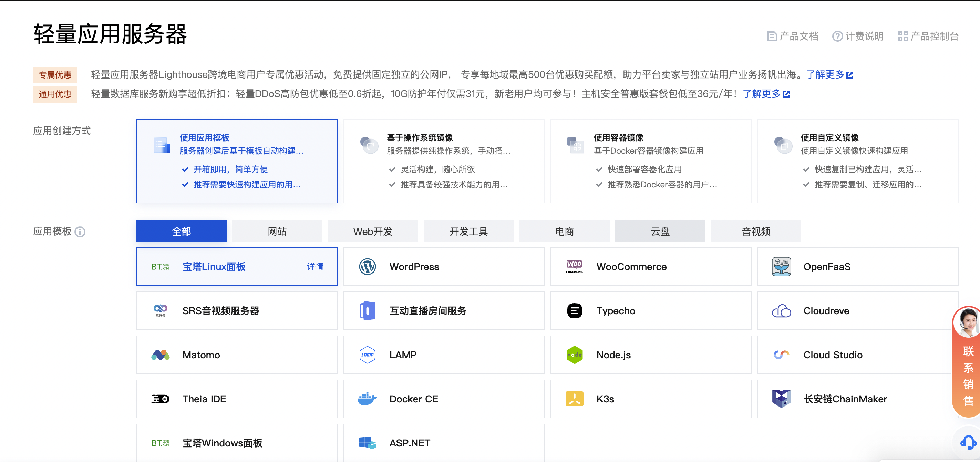Viewport: 980px width, 462px height.
Task: Switch to the 网站 template tab
Action: [x=277, y=231]
